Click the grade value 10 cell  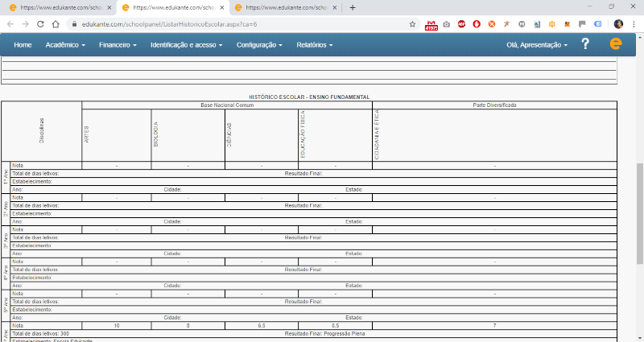[117, 326]
